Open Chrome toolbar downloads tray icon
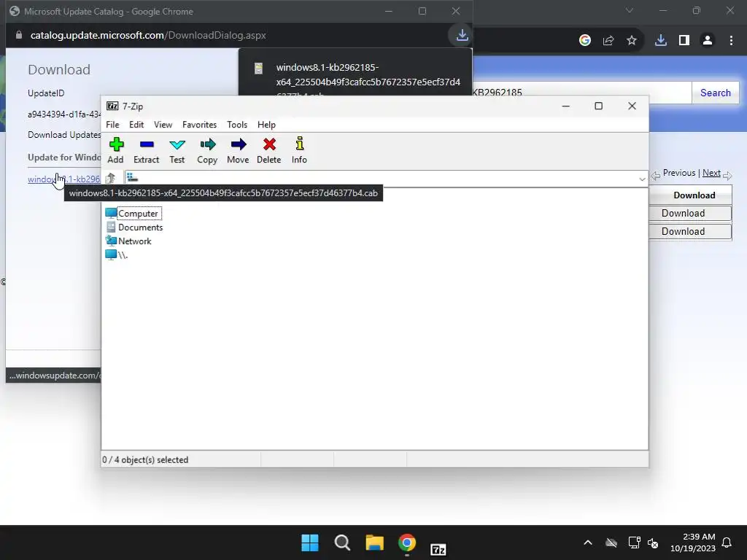This screenshot has width=747, height=560. [660, 41]
